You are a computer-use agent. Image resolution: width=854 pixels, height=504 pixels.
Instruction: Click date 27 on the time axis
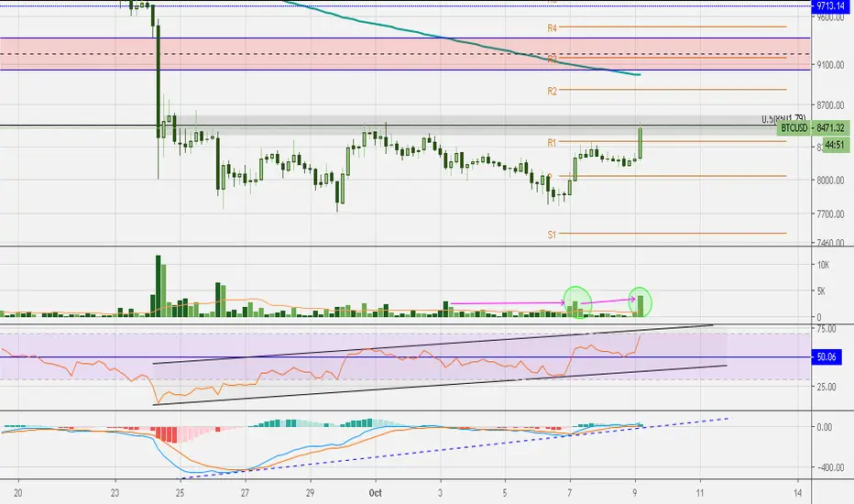[245, 493]
